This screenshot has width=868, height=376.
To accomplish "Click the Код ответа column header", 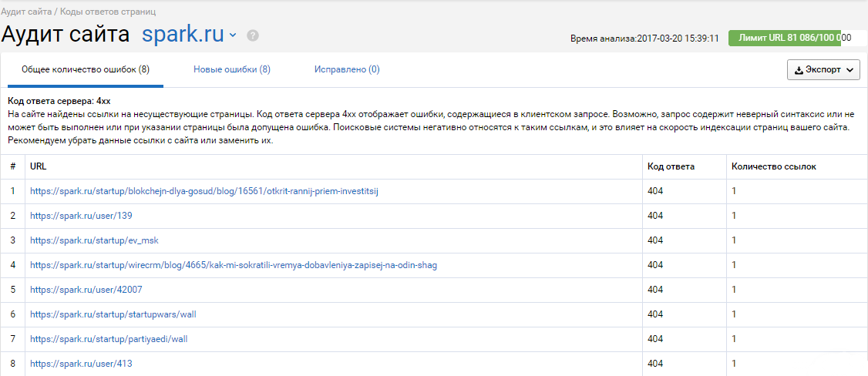I will tap(671, 166).
